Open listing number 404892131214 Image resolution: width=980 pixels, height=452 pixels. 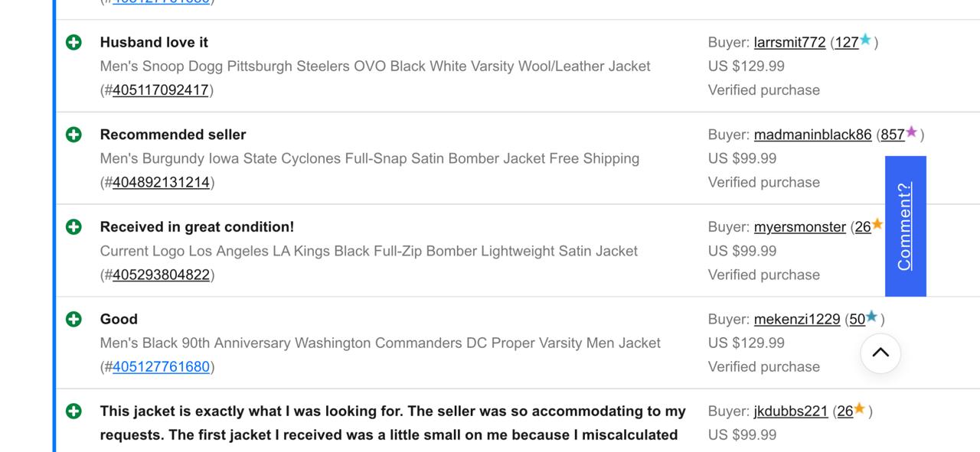pyautogui.click(x=161, y=182)
